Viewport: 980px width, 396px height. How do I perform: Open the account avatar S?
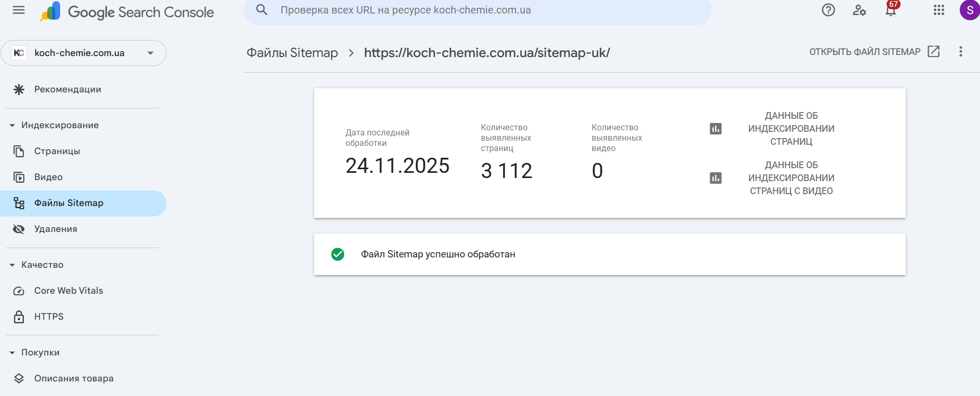click(970, 10)
